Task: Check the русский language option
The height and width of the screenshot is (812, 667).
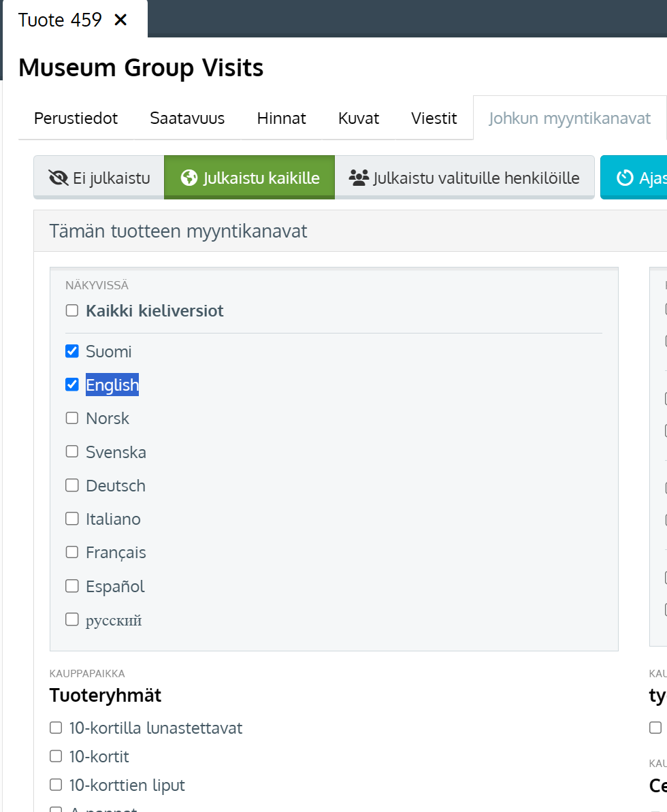Action: (72, 619)
